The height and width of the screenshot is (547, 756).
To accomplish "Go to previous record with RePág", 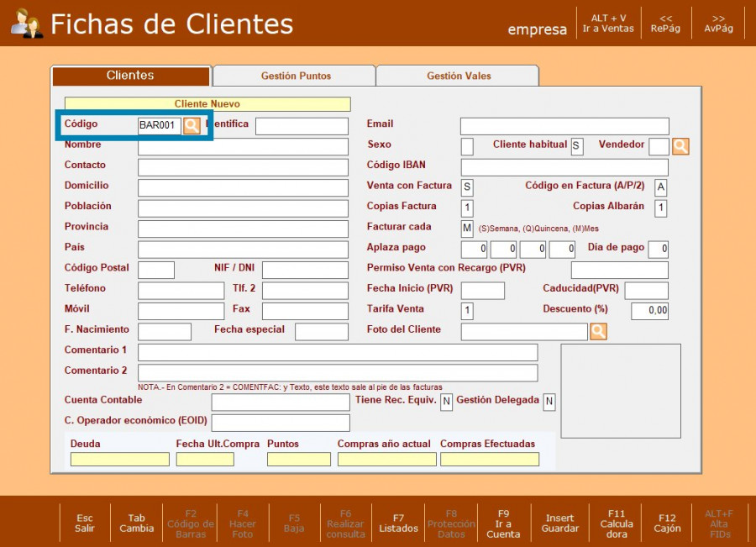I will tap(665, 23).
